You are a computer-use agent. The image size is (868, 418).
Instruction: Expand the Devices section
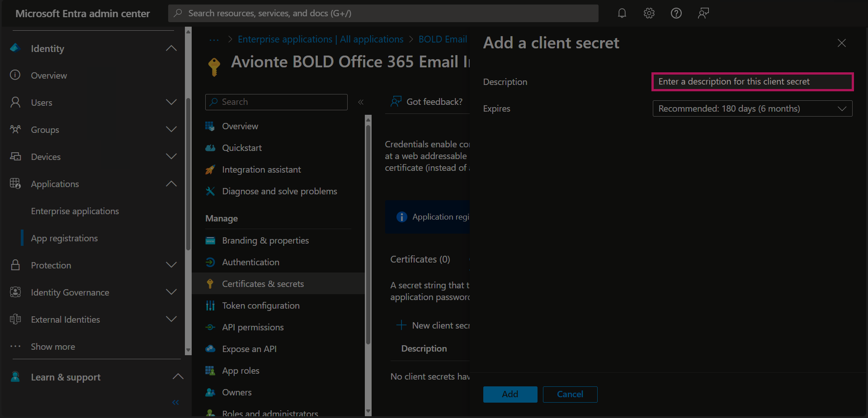(x=171, y=156)
